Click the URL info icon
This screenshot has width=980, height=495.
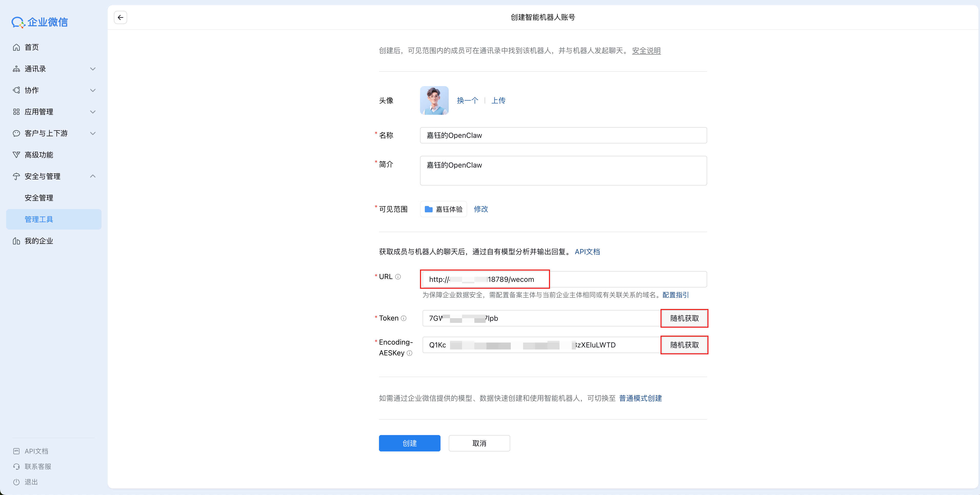pyautogui.click(x=398, y=277)
